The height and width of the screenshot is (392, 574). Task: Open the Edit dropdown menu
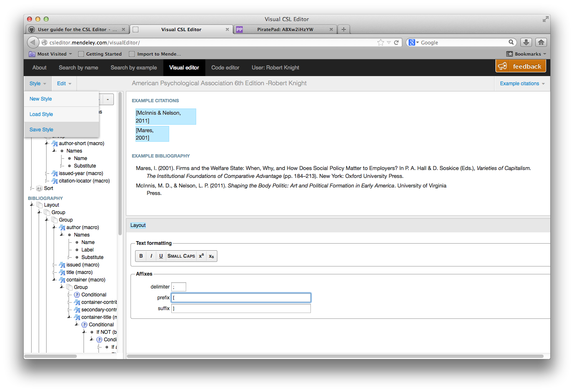point(64,84)
